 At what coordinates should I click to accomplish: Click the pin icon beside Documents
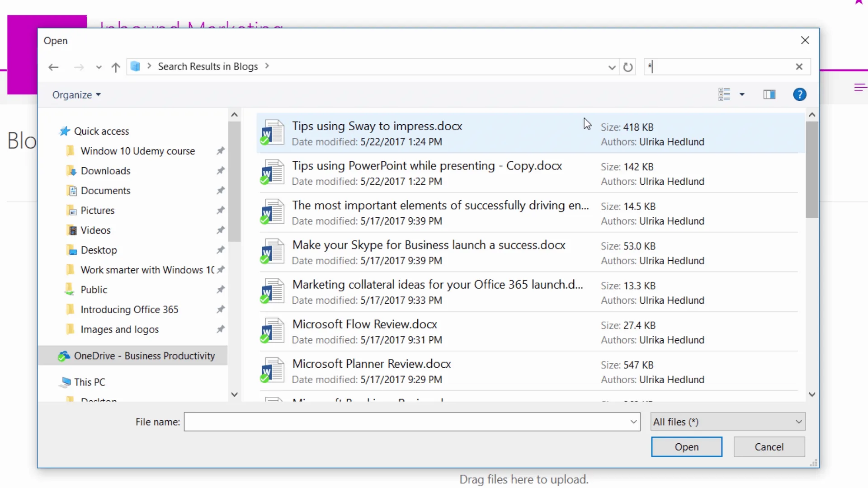pos(220,191)
